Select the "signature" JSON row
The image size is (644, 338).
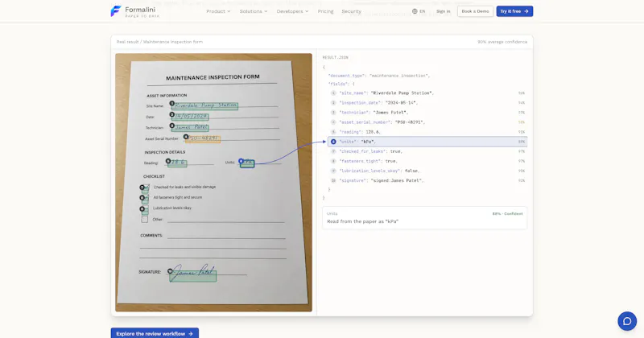[x=427, y=181]
